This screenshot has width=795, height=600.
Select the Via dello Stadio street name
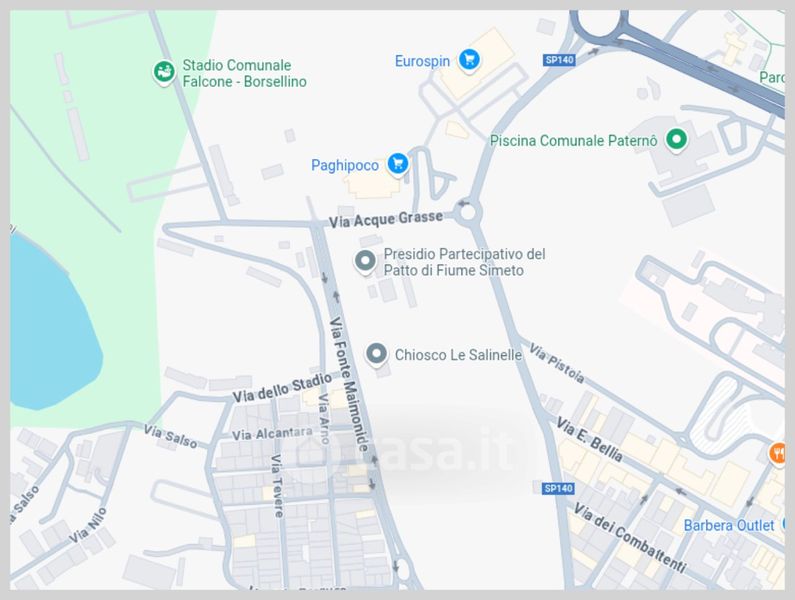coord(282,388)
